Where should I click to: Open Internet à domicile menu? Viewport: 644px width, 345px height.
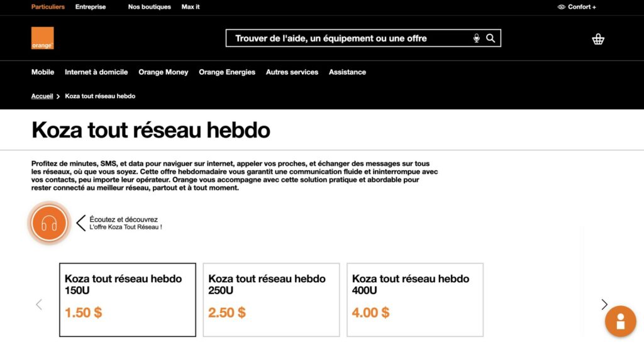tap(96, 72)
